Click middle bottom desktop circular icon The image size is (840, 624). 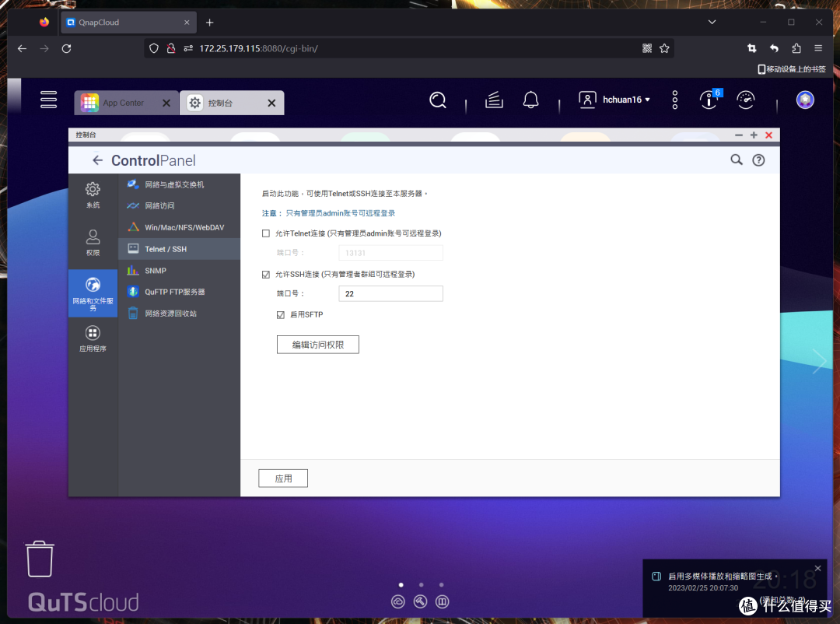tap(421, 601)
